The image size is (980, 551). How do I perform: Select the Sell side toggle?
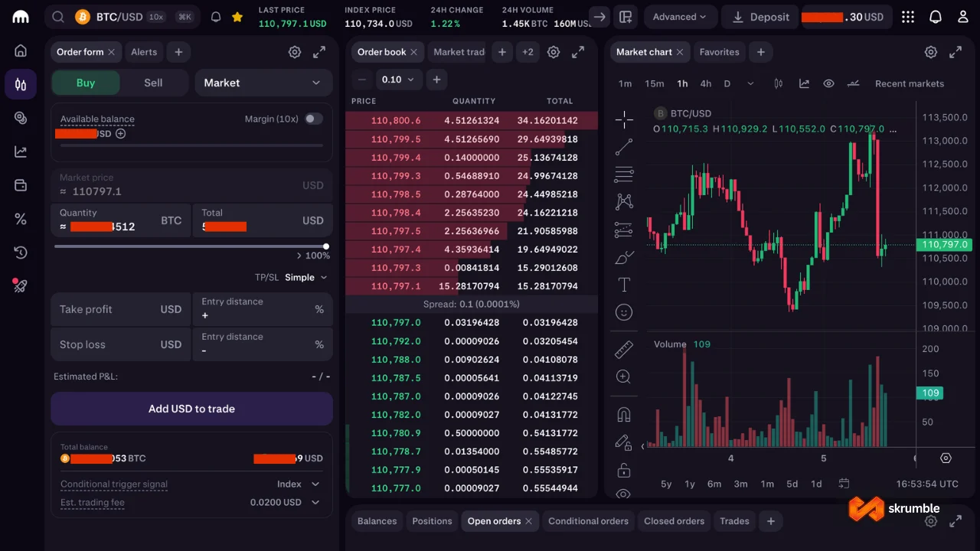point(153,83)
